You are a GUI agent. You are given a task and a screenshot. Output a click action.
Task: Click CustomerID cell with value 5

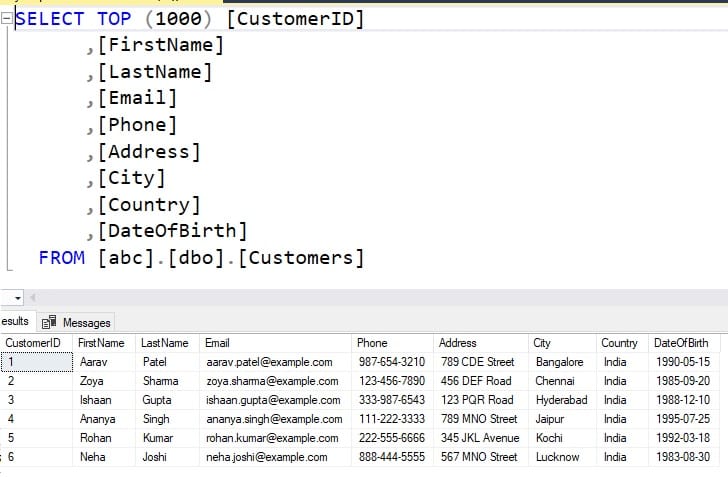[x=37, y=438]
